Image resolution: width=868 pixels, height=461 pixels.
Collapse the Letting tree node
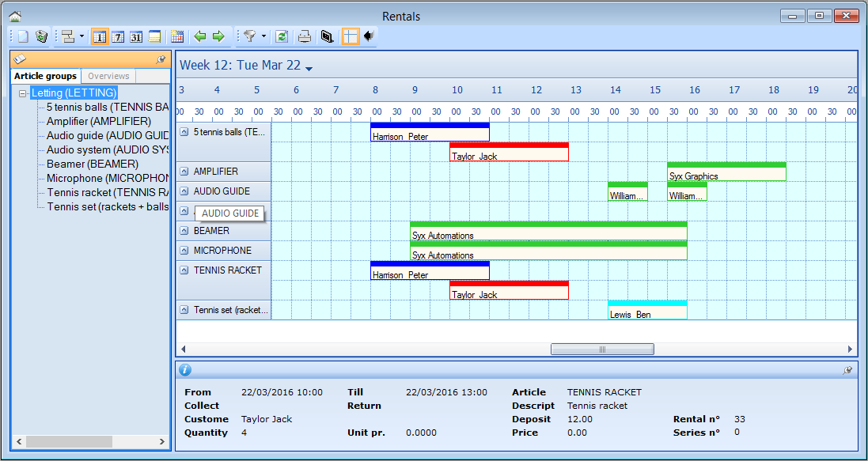tap(24, 93)
